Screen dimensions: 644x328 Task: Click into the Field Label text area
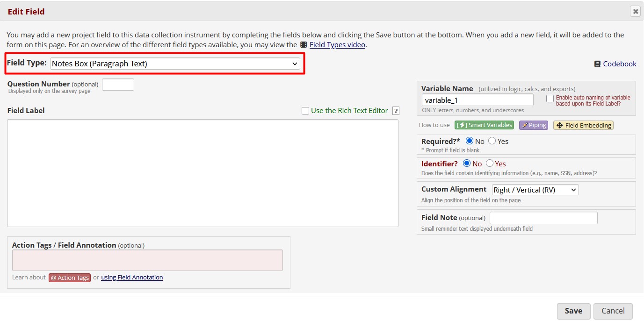203,173
